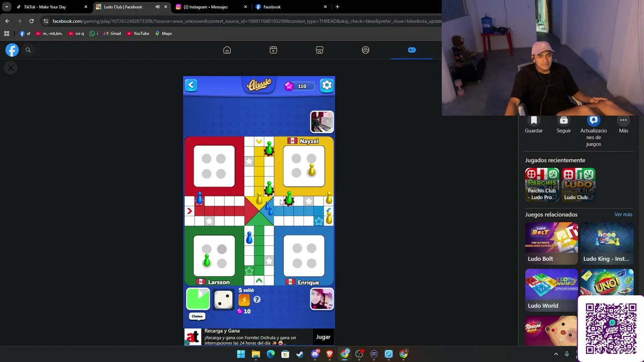Open the YouTube bookmark
Image resolution: width=644 pixels, height=362 pixels.
tap(138, 34)
